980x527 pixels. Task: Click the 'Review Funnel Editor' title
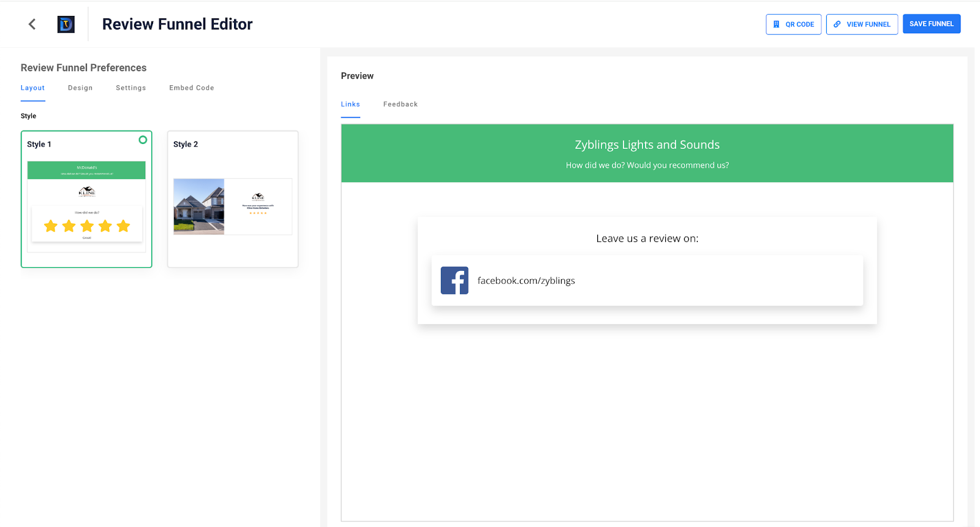177,24
